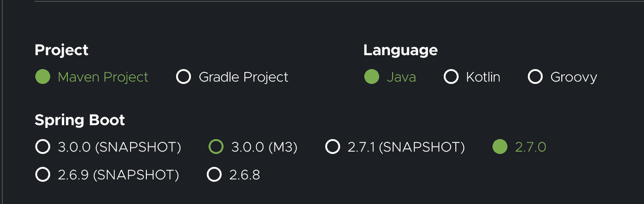The image size is (644, 204).
Task: Select the Java language radio circle
Action: point(372,76)
